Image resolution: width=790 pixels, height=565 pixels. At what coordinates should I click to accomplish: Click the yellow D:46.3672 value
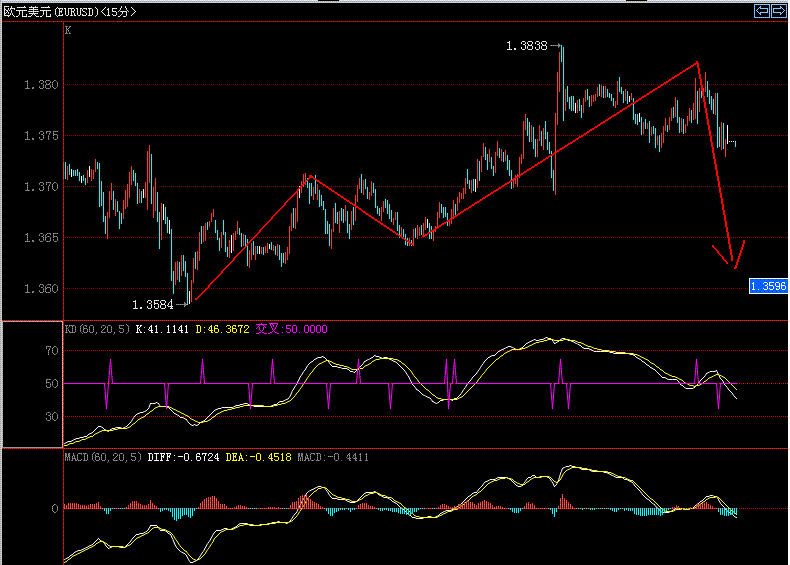tap(222, 329)
